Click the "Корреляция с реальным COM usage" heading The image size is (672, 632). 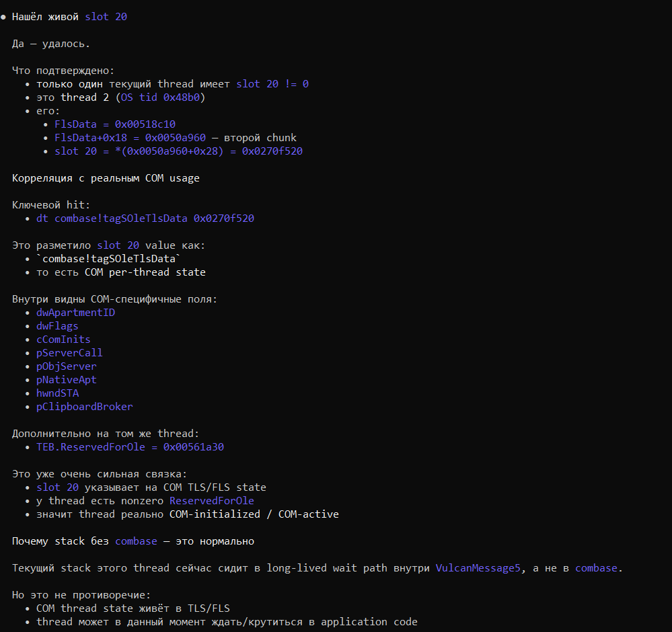pyautogui.click(x=106, y=178)
